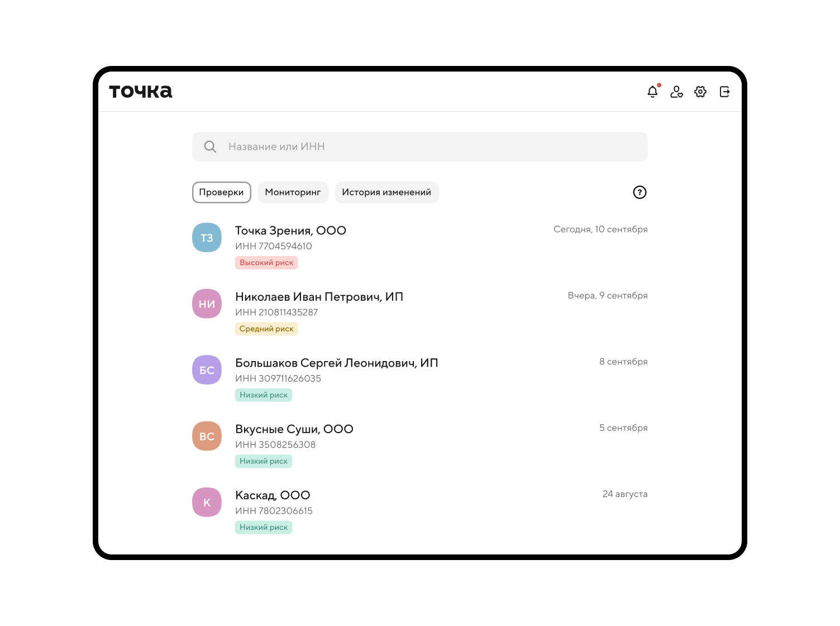Click the Средний риск badge
This screenshot has height=626, width=840.
coord(266,329)
